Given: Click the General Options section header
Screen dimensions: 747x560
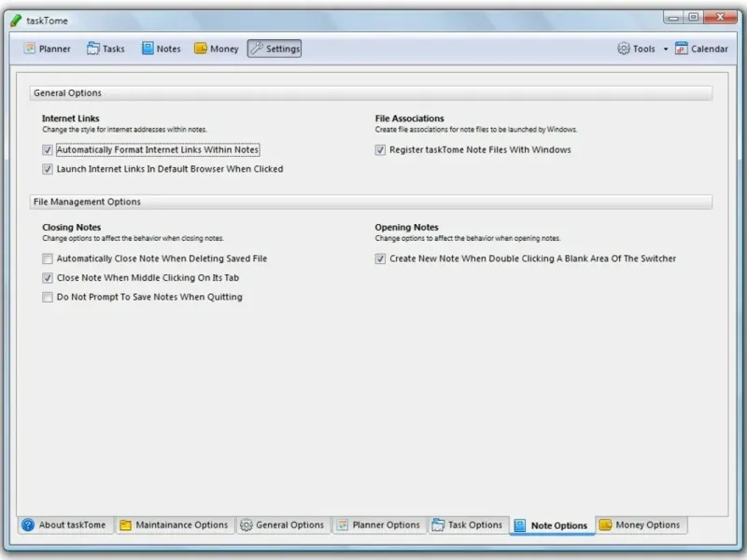Looking at the screenshot, I should click(371, 92).
